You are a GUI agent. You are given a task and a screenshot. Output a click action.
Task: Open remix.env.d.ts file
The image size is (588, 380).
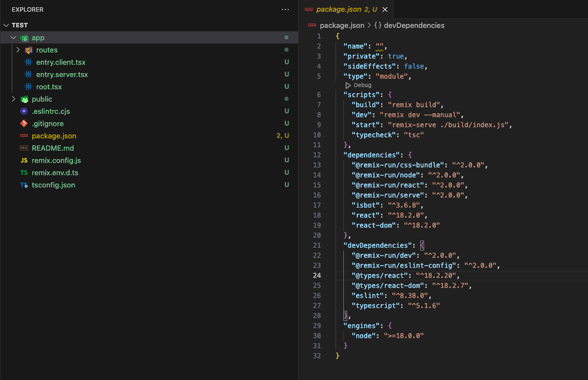(x=55, y=173)
